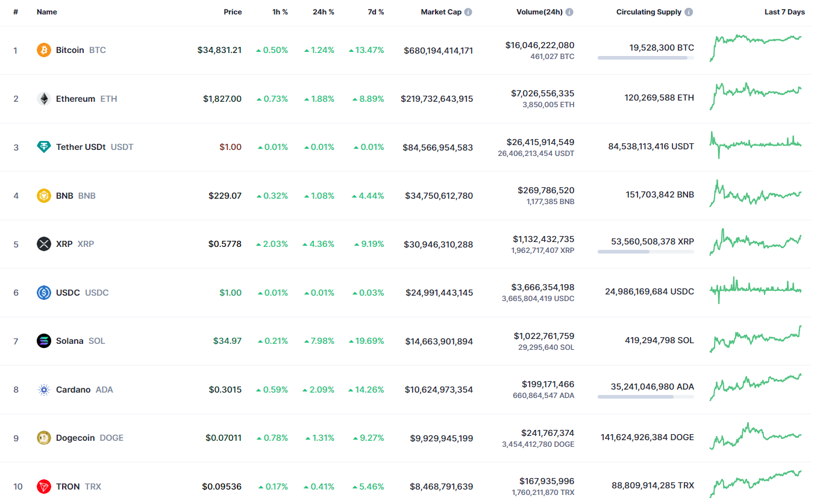Click the Market Cap info icon
Image resolution: width=820 pixels, height=504 pixels.
click(468, 12)
